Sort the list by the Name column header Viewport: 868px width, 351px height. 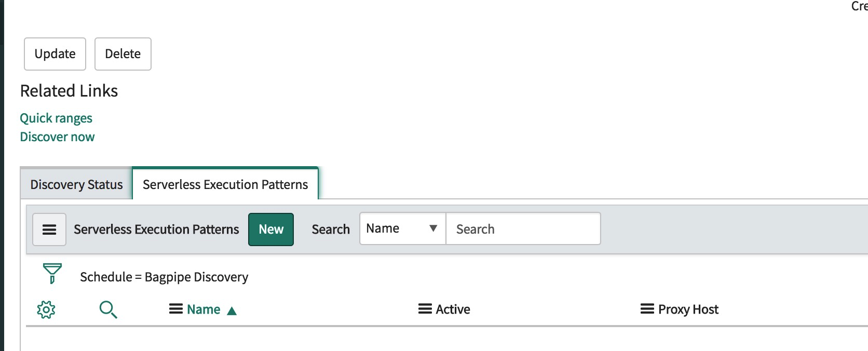[204, 309]
